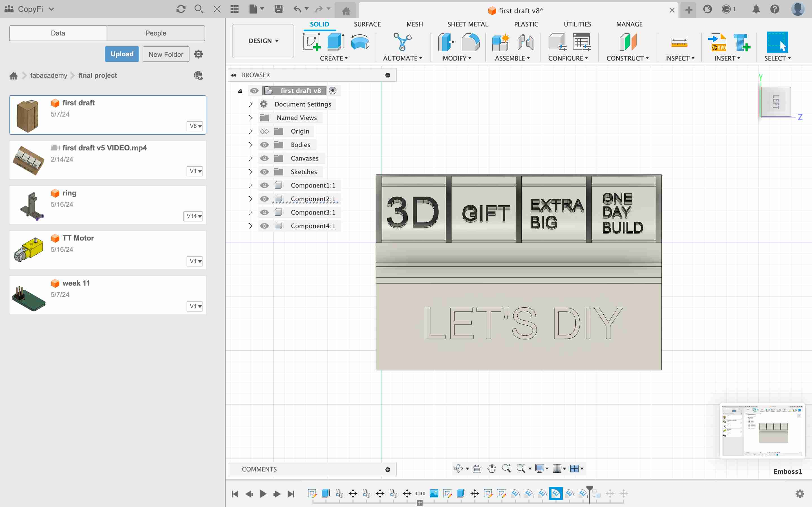Expand the Named Views folder
This screenshot has height=507, width=812.
249,117
